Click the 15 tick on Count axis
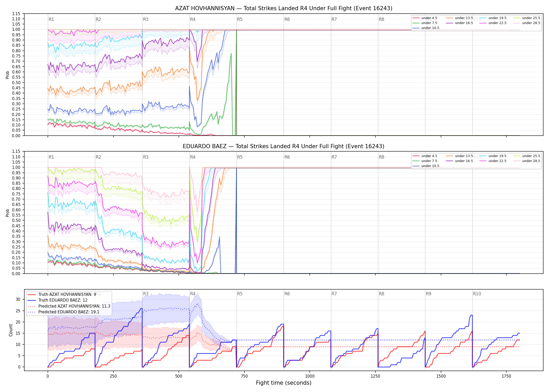Screen dimensions: 549x392 click(x=18, y=333)
